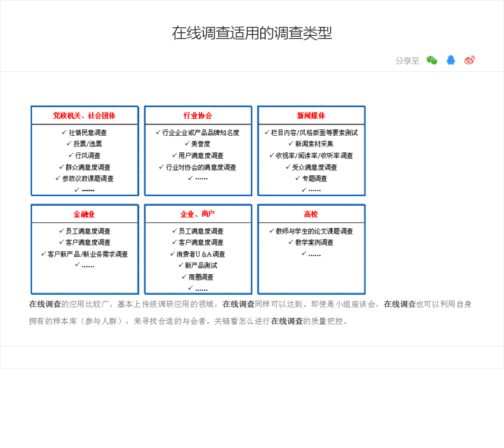The height and width of the screenshot is (448, 504).
Task: Share article to Weibo icon
Action: tap(470, 60)
